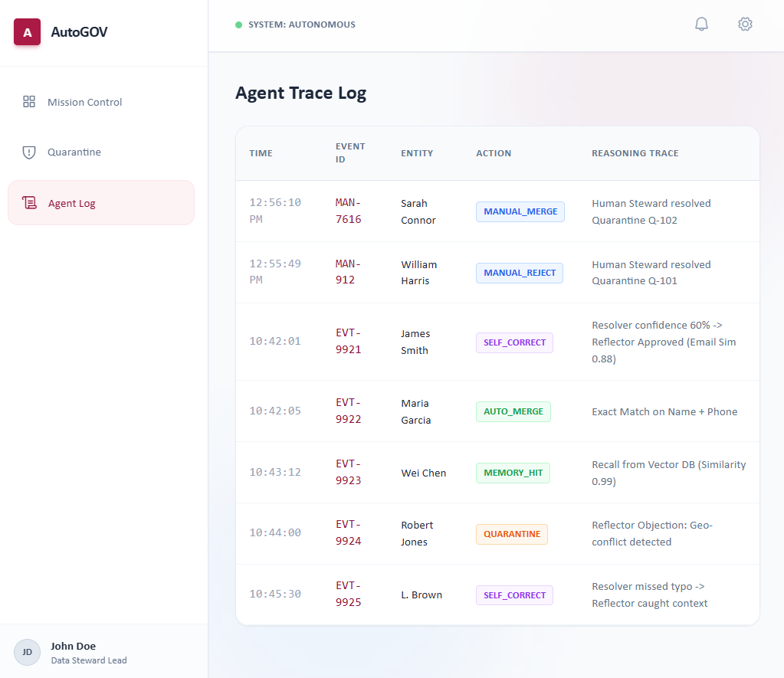Open the settings gear icon
Image resolution: width=784 pixels, height=678 pixels.
pos(745,25)
